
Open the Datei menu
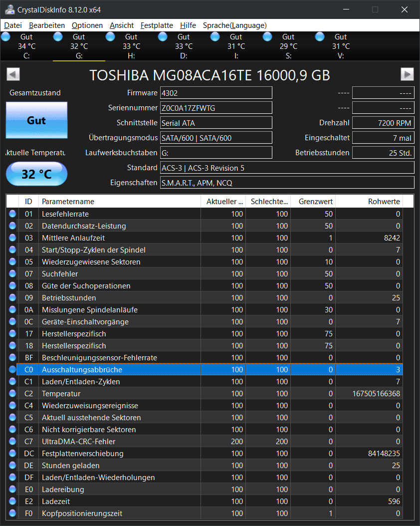pyautogui.click(x=13, y=25)
